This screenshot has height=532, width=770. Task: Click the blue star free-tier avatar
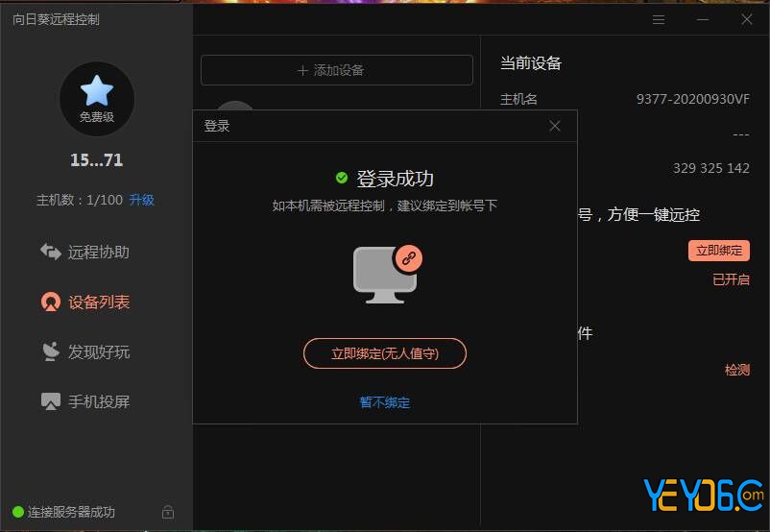(97, 98)
